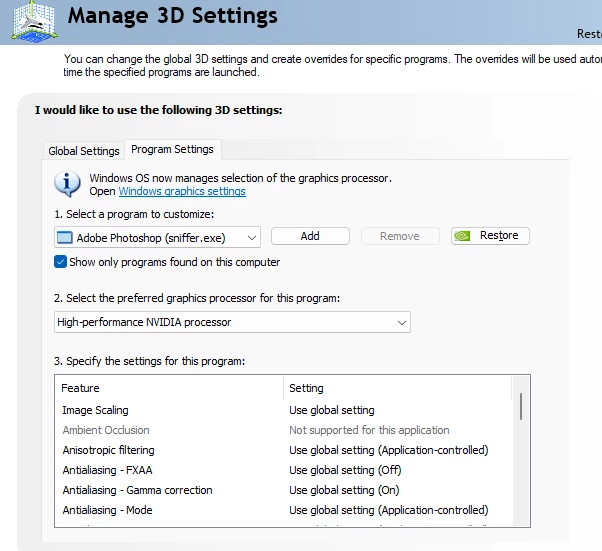Open the Image Scaling setting dropdown
The image size is (602, 551).
pos(399,410)
